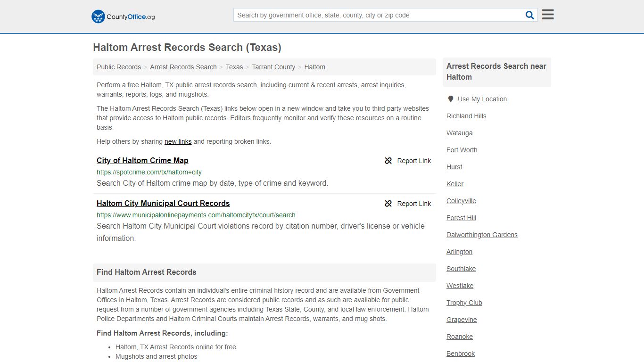The image size is (644, 362).
Task: Click broken-link icon for Municipal Court Records
Action: click(388, 204)
